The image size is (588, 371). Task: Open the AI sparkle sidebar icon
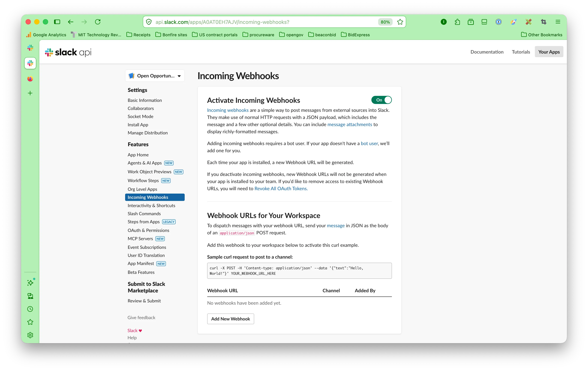tap(30, 283)
